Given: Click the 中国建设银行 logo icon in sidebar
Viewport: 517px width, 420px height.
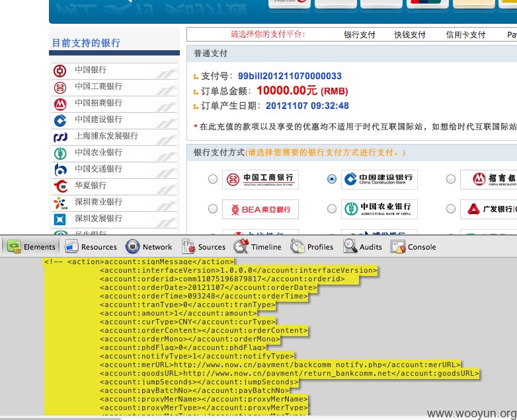Looking at the screenshot, I should tap(60, 121).
